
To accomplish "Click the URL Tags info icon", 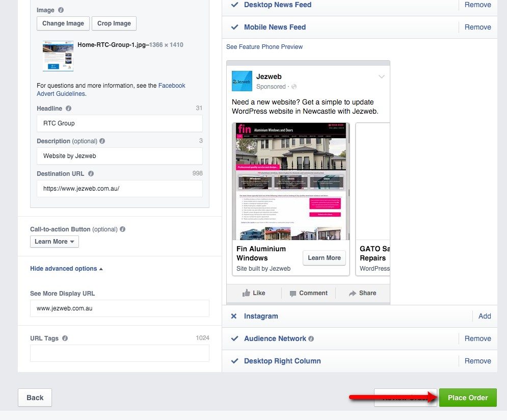I will 65,338.
